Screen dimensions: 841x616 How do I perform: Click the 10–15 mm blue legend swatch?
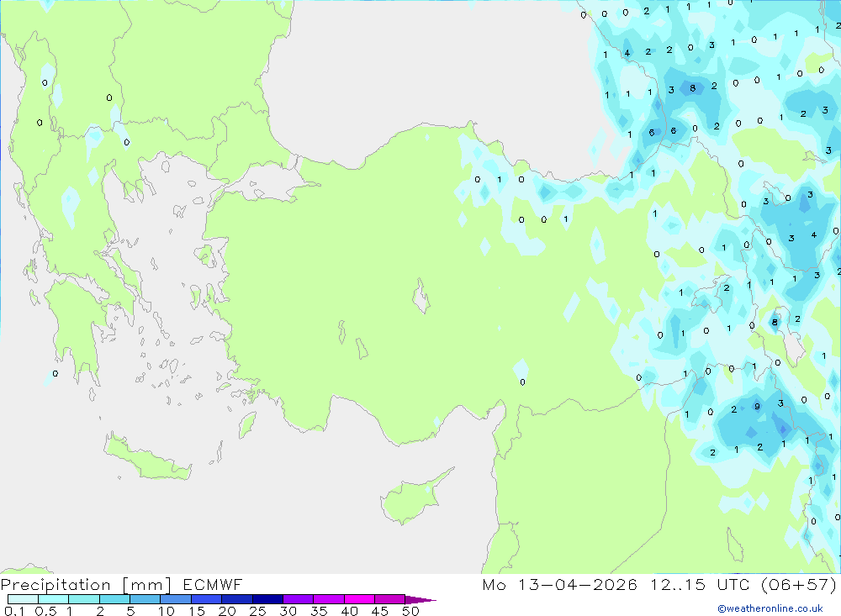[176, 599]
